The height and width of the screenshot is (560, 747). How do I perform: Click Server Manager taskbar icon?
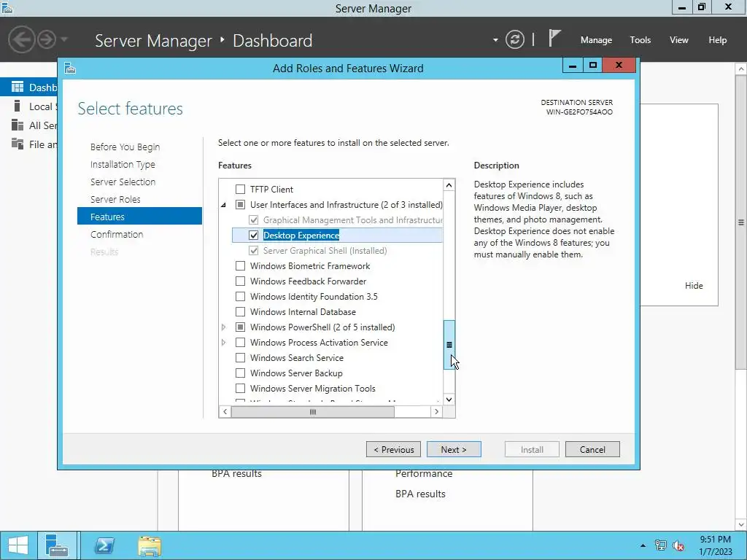[x=57, y=545]
